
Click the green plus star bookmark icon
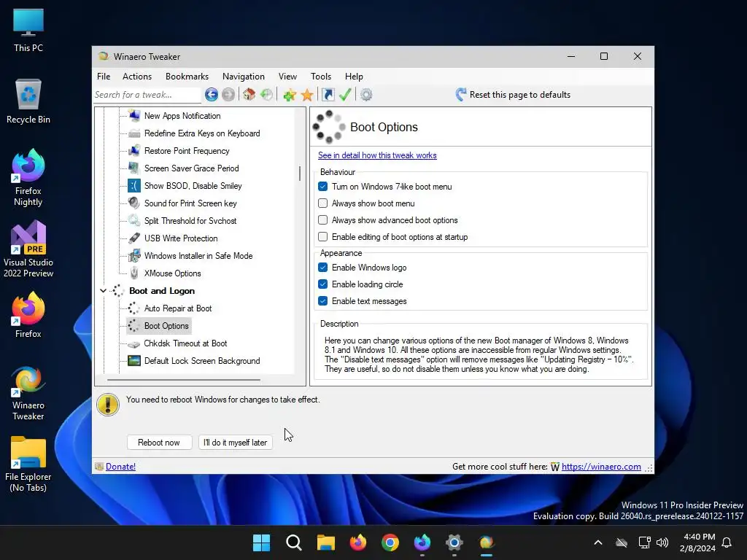pyautogui.click(x=290, y=95)
